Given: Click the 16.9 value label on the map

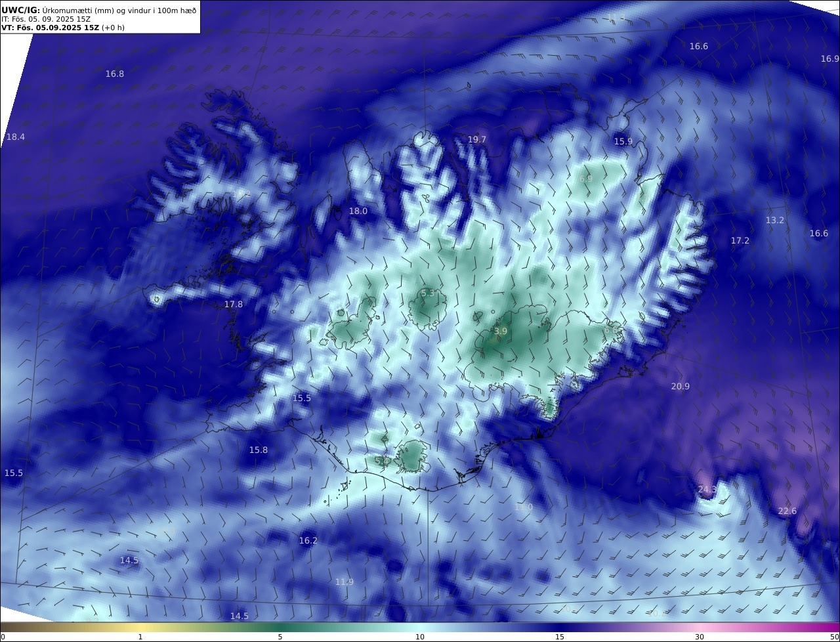Looking at the screenshot, I should pos(829,59).
